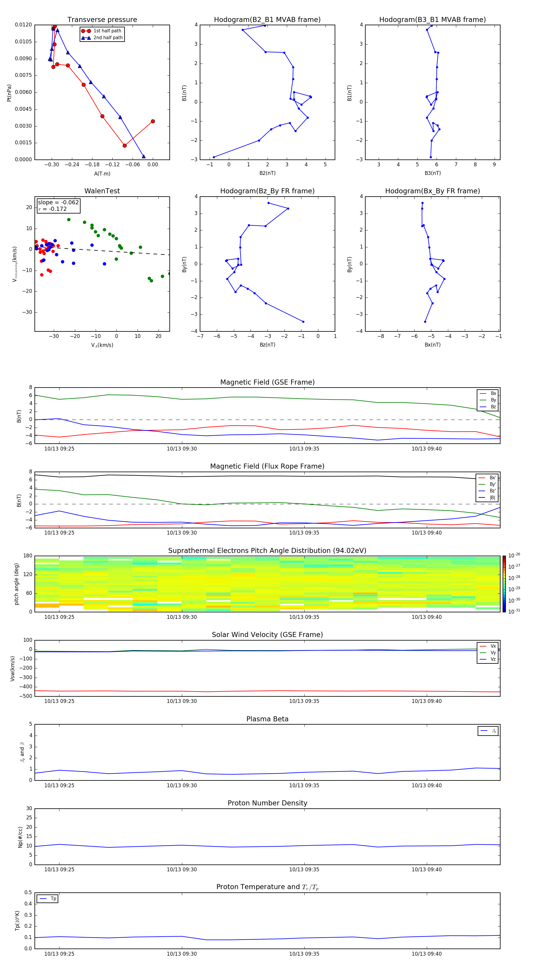The width and height of the screenshot is (535, 980).
Task: Click the 'VA(km/s)' x-axis label
Action: [x=102, y=345]
